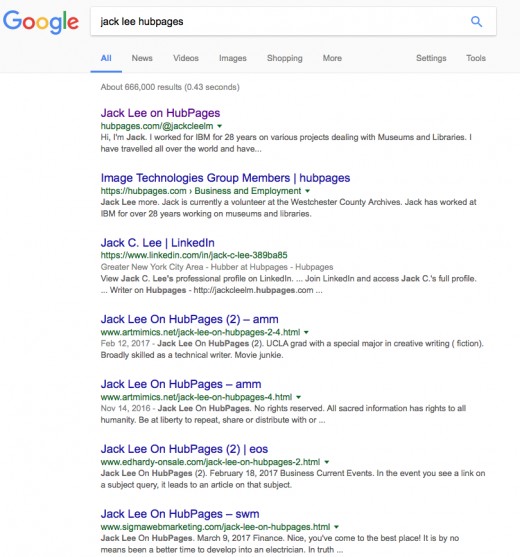The height and width of the screenshot is (557, 520).
Task: Expand arrow beside hubpages.com/@jackcleelm URL
Action: (220, 126)
